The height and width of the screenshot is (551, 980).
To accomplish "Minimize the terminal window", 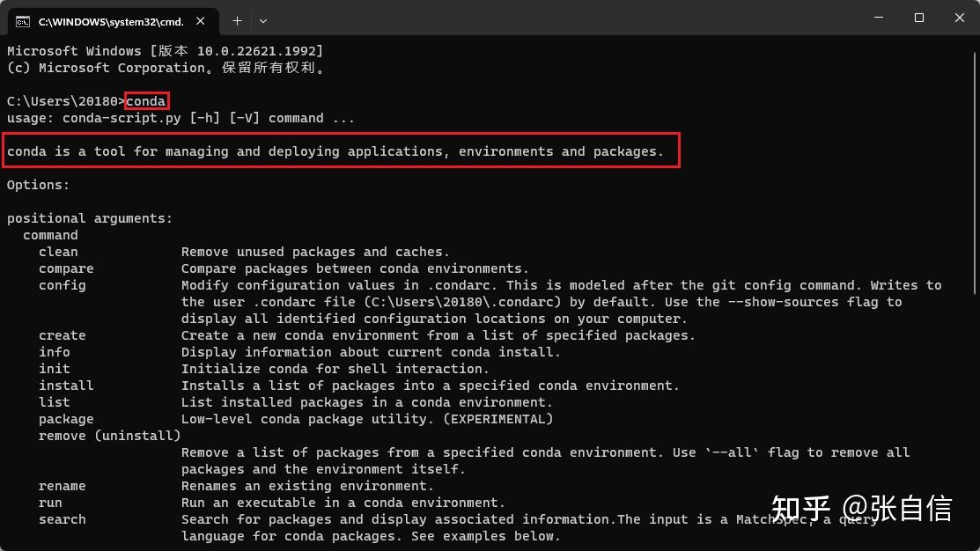I will click(880, 18).
